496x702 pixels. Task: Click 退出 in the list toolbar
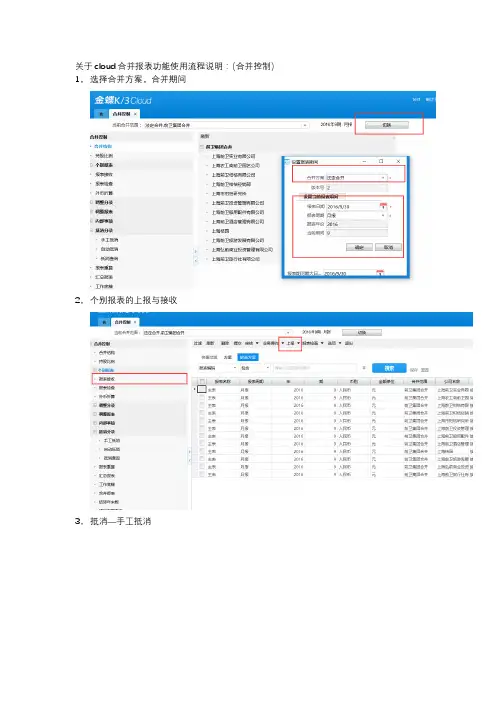click(x=349, y=343)
